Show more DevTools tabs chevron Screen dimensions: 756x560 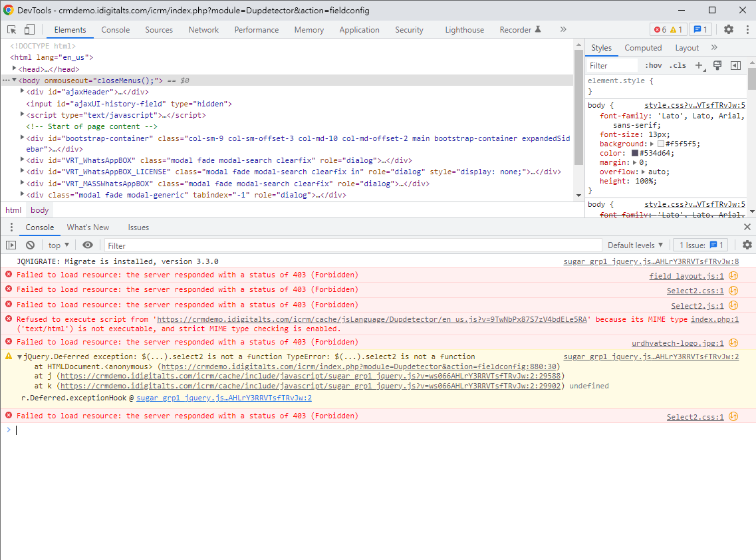(563, 29)
